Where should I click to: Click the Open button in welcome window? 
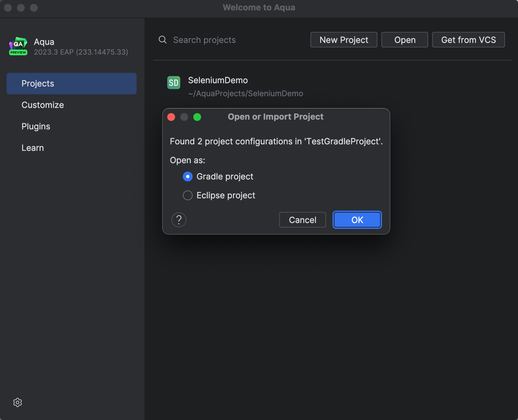[x=405, y=40]
